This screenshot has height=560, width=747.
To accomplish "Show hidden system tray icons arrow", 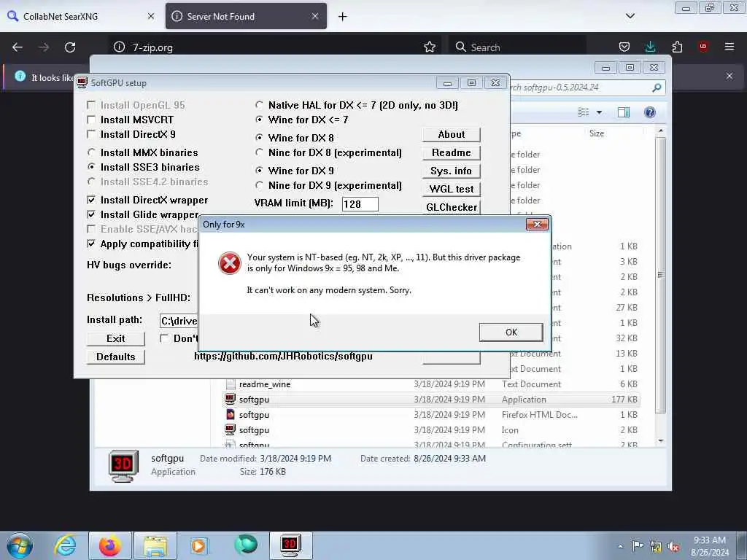I will (620, 546).
